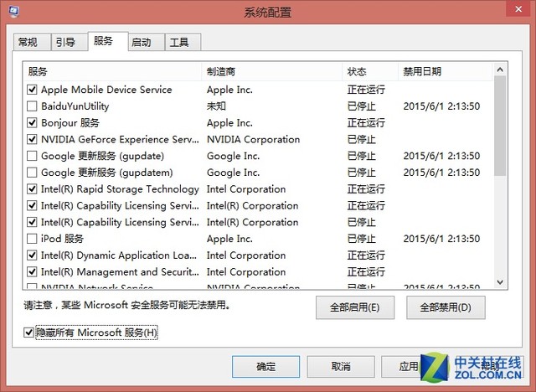Click the 取消 button
536x392 pixels.
coord(341,367)
